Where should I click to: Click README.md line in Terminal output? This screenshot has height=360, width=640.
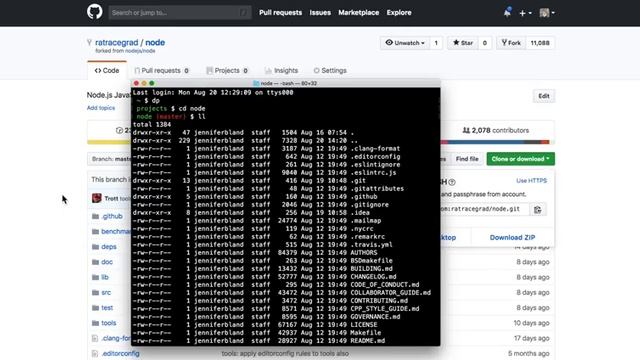259,341
